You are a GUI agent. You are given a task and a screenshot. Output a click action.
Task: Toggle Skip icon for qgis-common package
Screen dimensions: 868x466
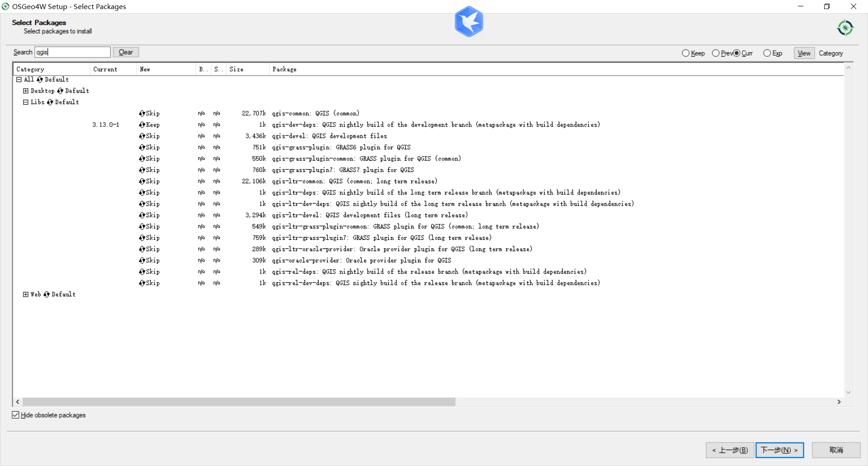[x=142, y=114]
